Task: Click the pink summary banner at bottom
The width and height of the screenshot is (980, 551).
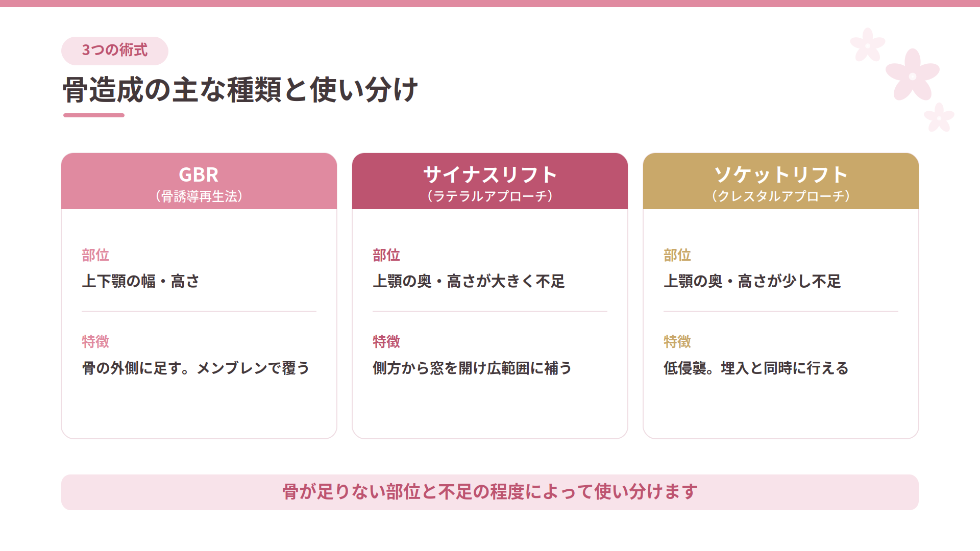Action: tap(490, 492)
